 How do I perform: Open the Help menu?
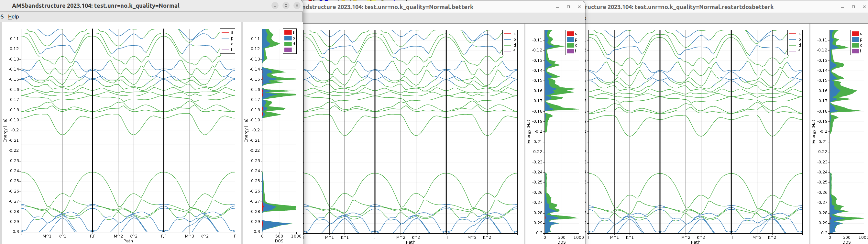[x=14, y=17]
